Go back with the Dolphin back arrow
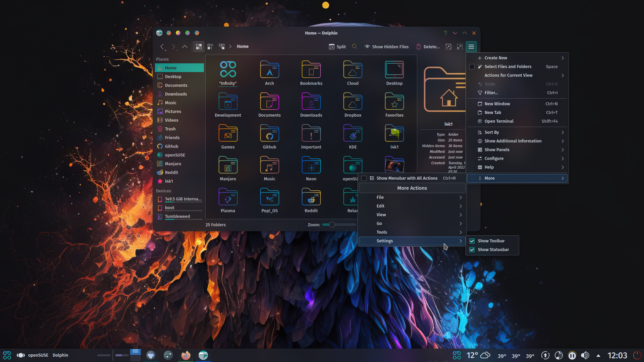Screen dimensions: 644x362 [162, 47]
